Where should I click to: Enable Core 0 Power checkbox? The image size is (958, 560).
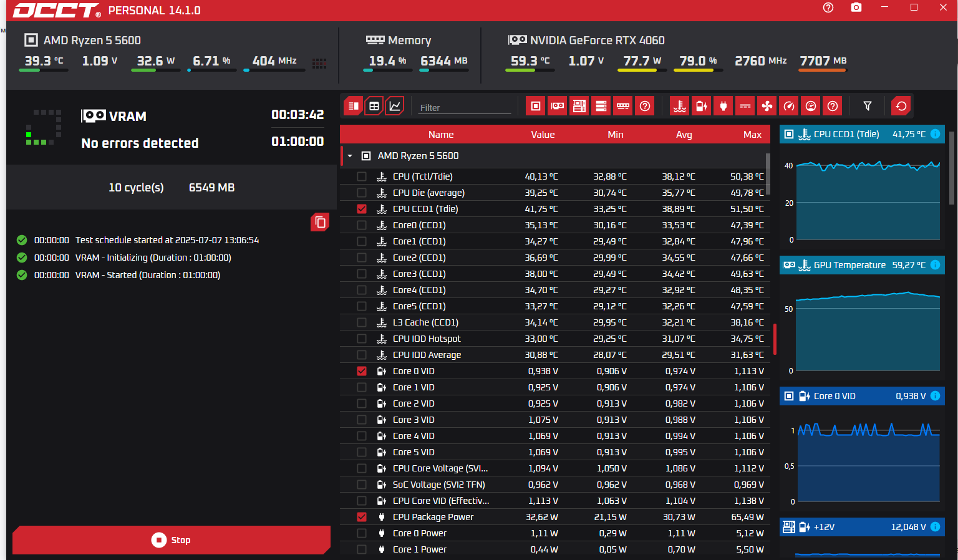pyautogui.click(x=362, y=533)
